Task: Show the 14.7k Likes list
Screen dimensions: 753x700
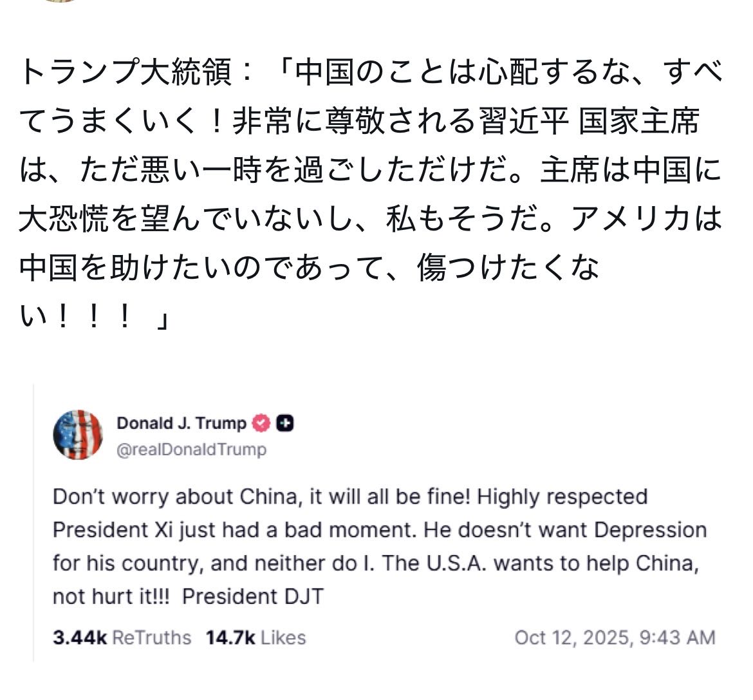Action: click(256, 638)
